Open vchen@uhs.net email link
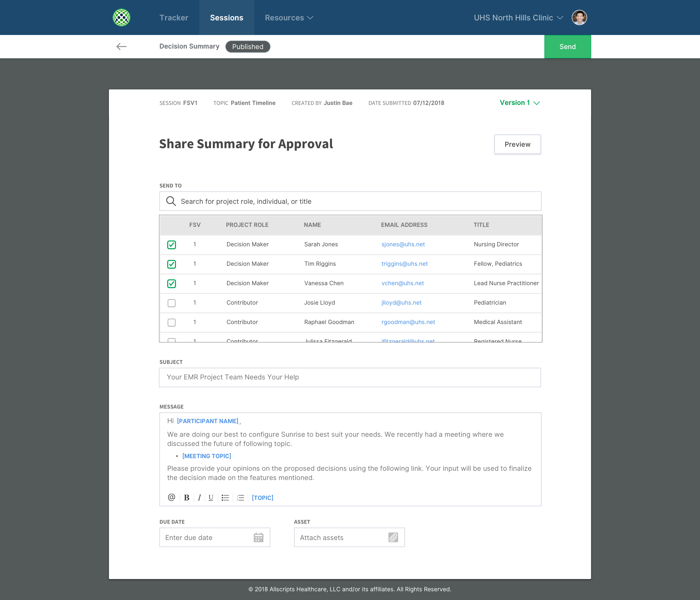The width and height of the screenshot is (700, 600). pos(402,283)
